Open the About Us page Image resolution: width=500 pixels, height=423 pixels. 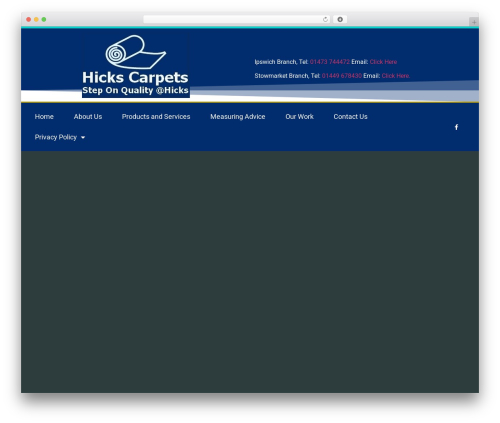coord(88,117)
